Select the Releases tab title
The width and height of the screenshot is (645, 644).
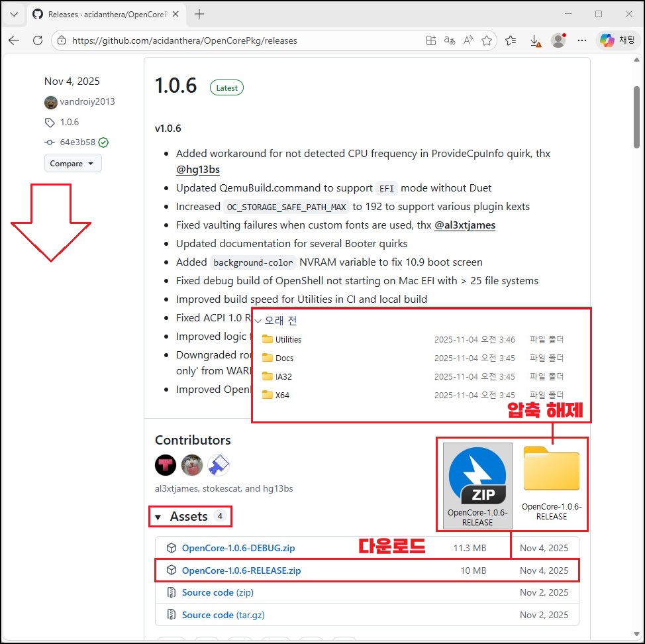pos(109,15)
